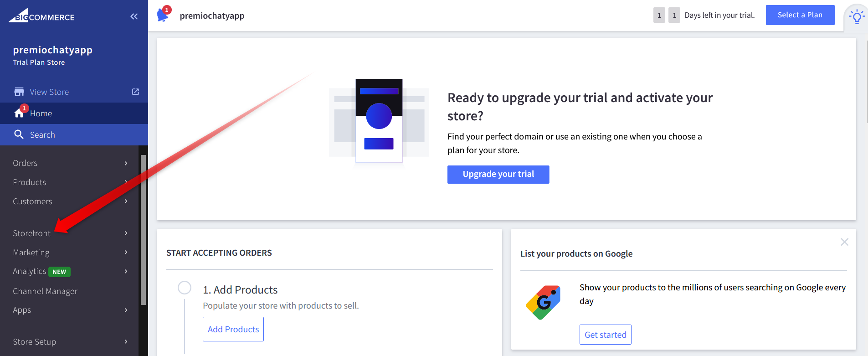Image resolution: width=868 pixels, height=356 pixels.
Task: Click the Select a Plan button
Action: [x=800, y=15]
